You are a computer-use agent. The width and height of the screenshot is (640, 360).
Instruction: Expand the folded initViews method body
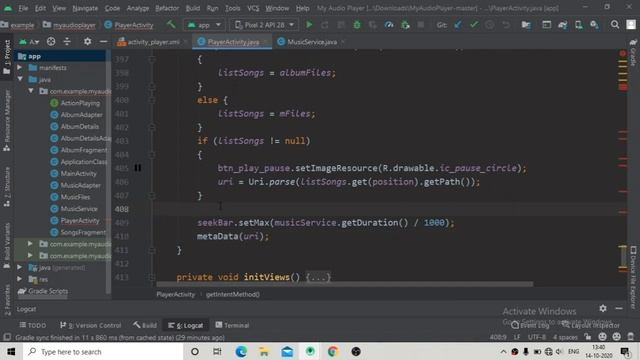pyautogui.click(x=318, y=277)
